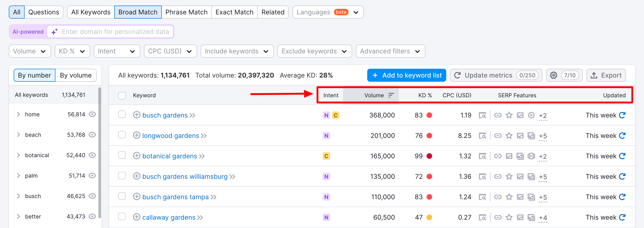644x228 pixels.
Task: Click the double-arrow icon after busch gardens
Action: pyautogui.click(x=192, y=115)
